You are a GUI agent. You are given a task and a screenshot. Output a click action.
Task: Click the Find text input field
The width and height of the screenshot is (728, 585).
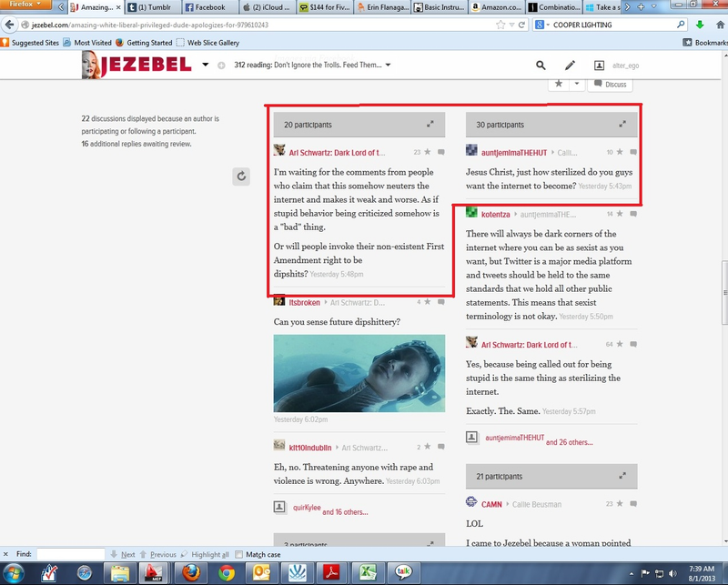click(x=71, y=554)
